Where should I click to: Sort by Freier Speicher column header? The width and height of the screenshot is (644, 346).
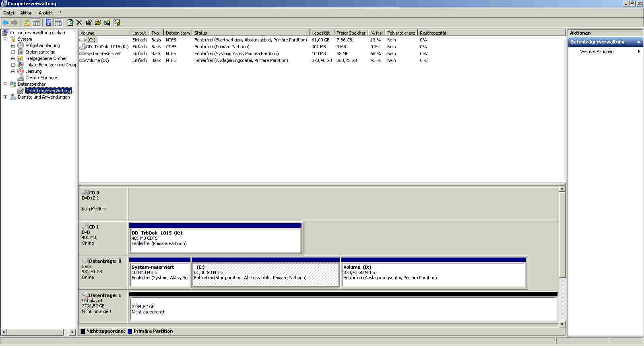click(351, 33)
